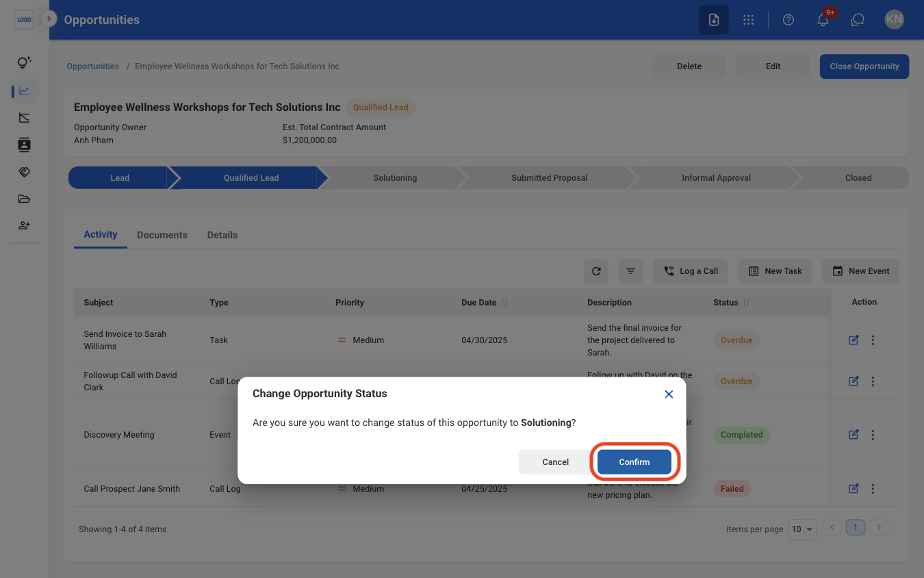The image size is (924, 578).
Task: Cancel the status change dialog
Action: [555, 462]
